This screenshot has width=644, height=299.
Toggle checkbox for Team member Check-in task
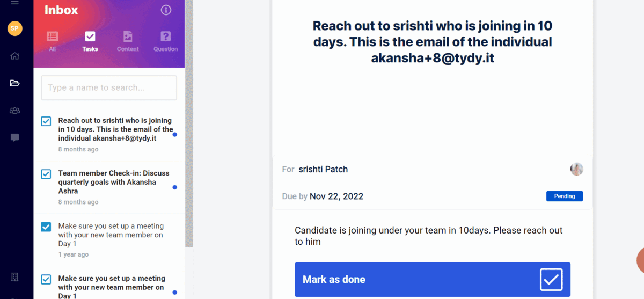click(46, 174)
